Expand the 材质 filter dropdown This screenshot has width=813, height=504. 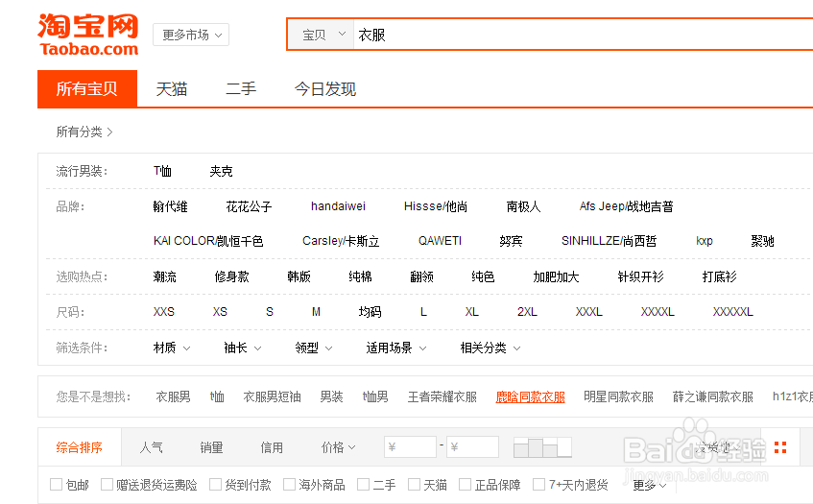click(x=172, y=348)
